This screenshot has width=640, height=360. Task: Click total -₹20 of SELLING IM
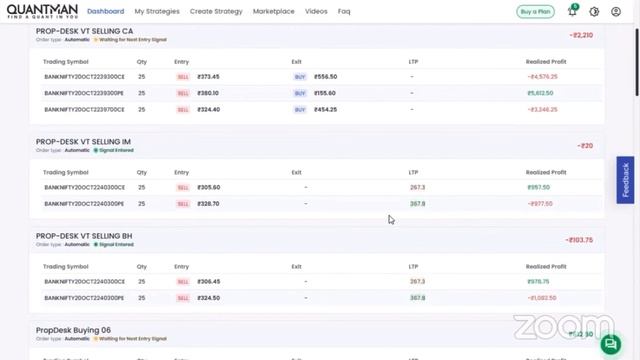pos(585,146)
